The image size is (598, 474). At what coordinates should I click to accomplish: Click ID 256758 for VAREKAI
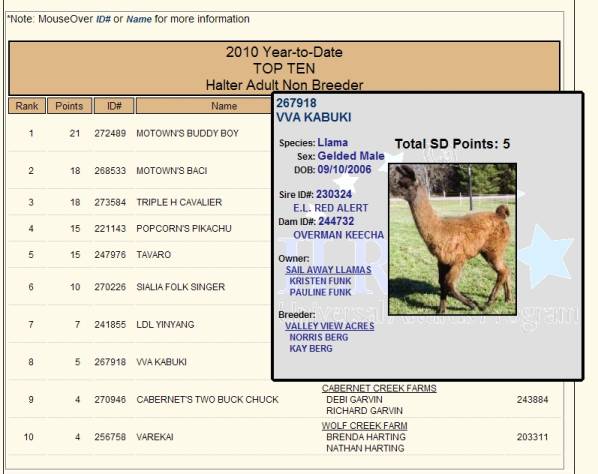[x=110, y=437]
